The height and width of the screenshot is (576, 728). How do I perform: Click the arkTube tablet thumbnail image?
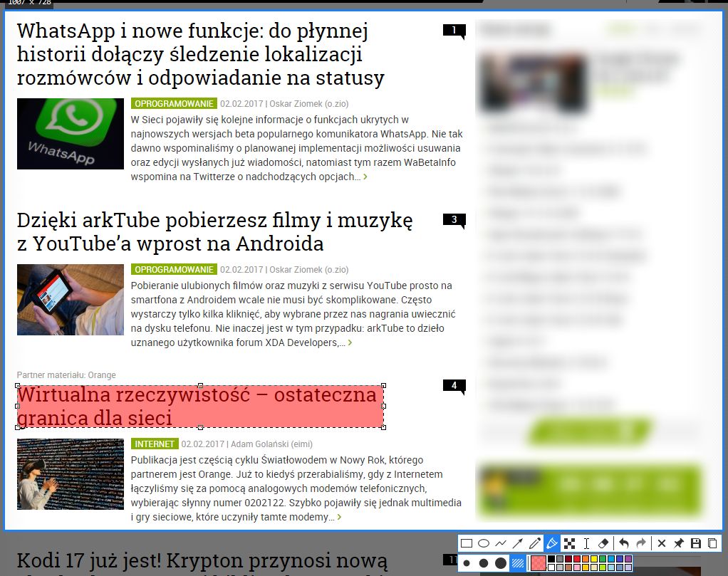tap(71, 300)
